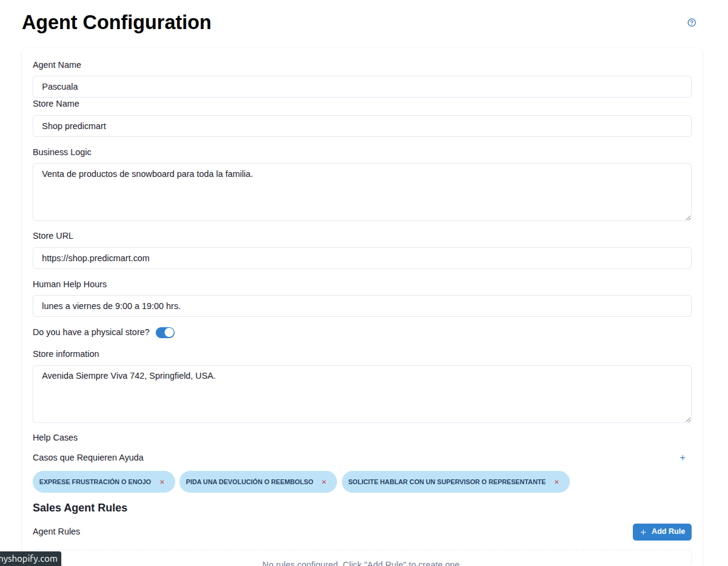Add a new help case with plus icon
Screen dimensions: 728x566
pos(683,458)
